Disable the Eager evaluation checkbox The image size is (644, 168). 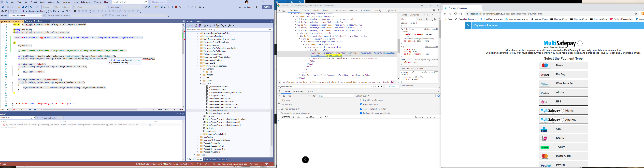pos(361,104)
